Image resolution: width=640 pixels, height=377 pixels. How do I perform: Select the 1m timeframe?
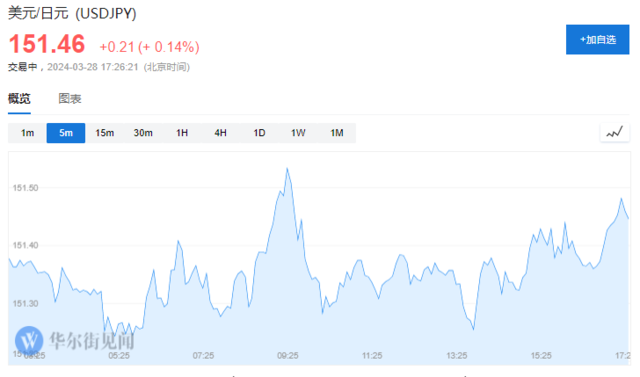[x=27, y=133]
